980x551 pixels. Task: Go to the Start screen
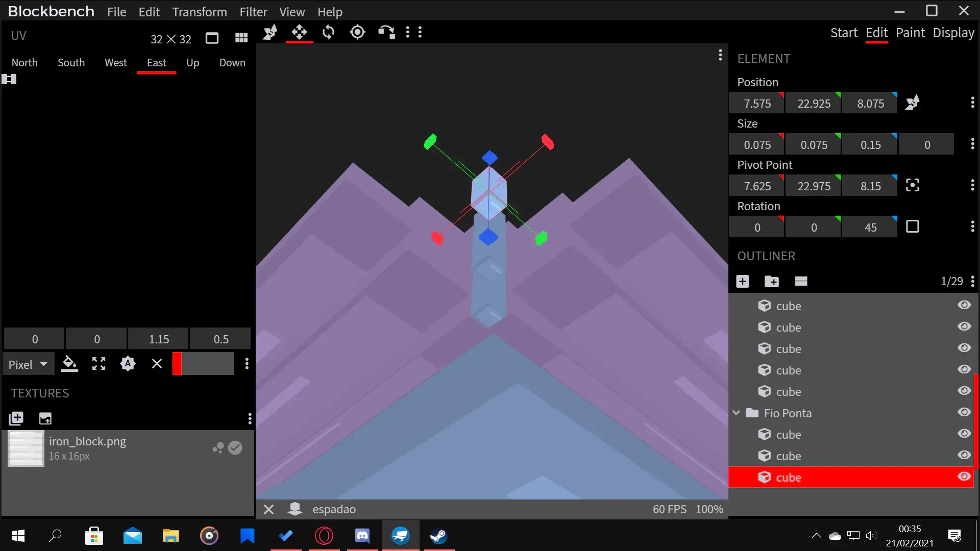[844, 33]
